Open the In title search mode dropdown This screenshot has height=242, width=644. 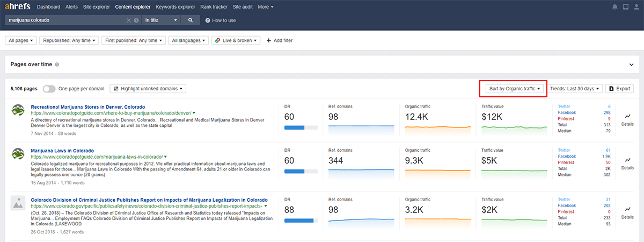tap(160, 20)
